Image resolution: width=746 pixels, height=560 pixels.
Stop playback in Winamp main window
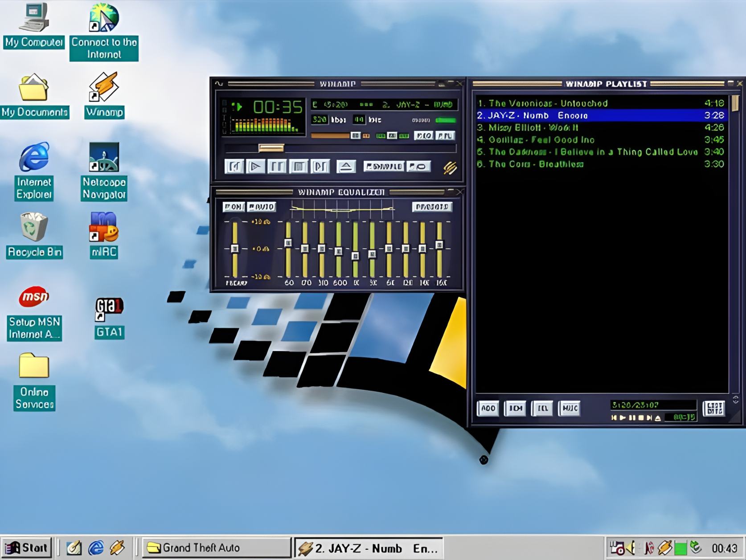[x=298, y=167]
